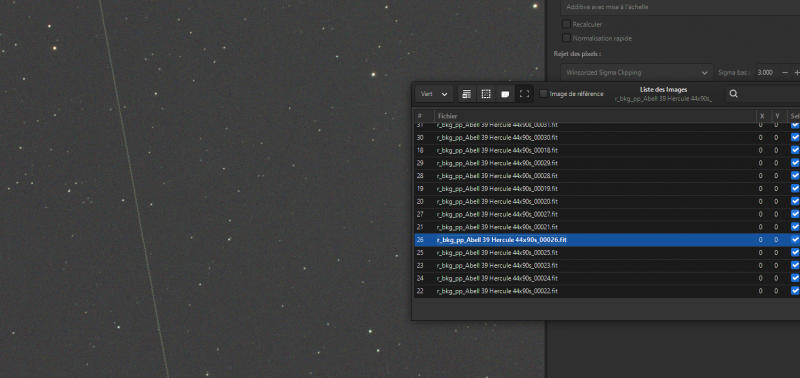Click the Rejet des pixels label
The image size is (800, 378).
578,53
